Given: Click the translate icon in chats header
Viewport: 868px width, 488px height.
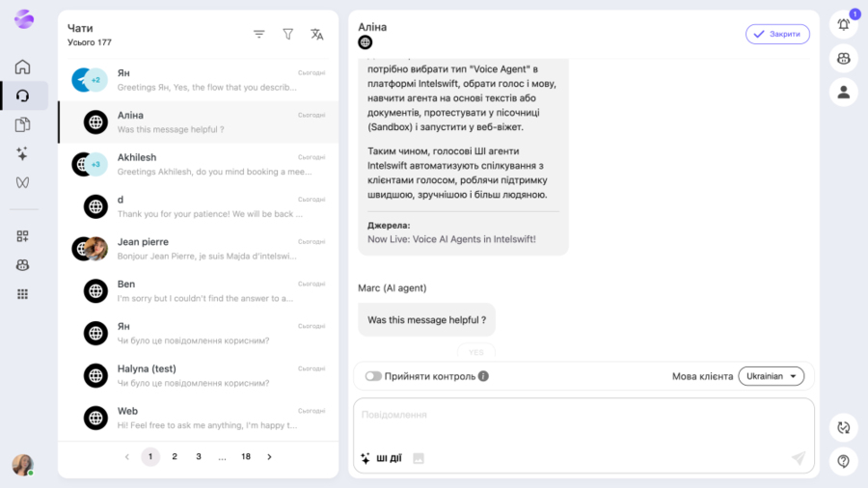Looking at the screenshot, I should click(x=316, y=34).
